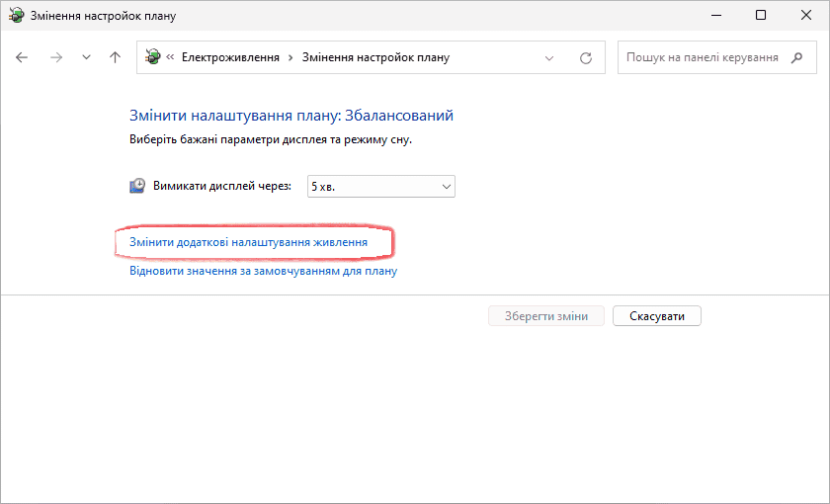Open Змінити додаткові налаштування живлення link

coord(248,242)
